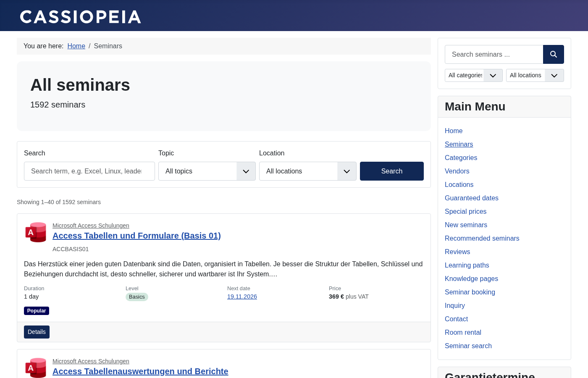The width and height of the screenshot is (588, 378).
Task: Click the blue Search button
Action: 392,171
